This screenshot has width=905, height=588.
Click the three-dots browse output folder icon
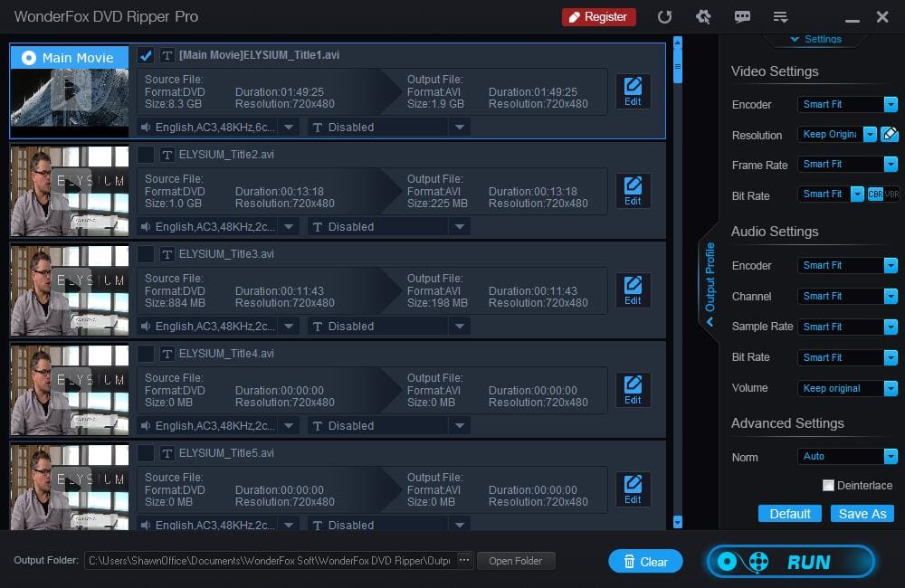click(464, 561)
